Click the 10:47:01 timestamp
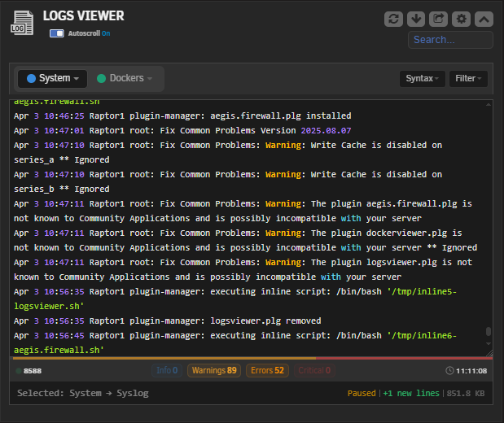This screenshot has width=504, height=423. (x=64, y=130)
